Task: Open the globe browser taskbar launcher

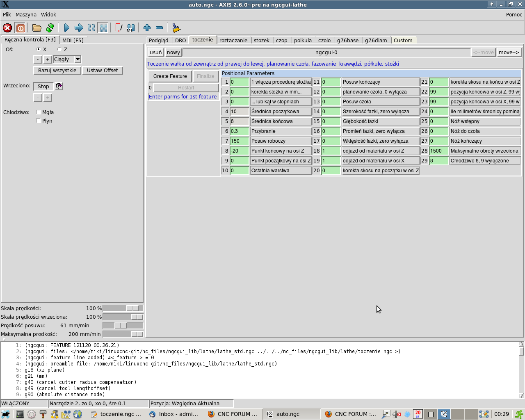Action: (x=78, y=414)
